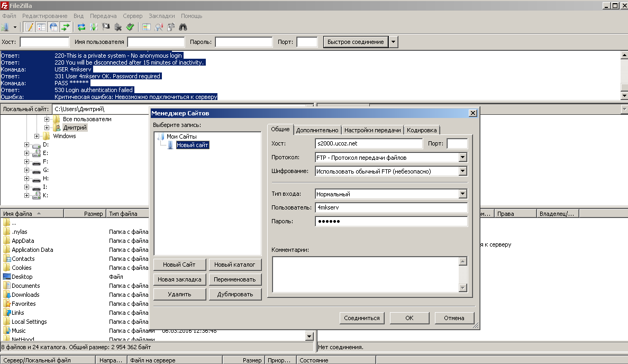Focus the quick connect Хост field
Screen dimensions: 628x364
tap(44, 42)
